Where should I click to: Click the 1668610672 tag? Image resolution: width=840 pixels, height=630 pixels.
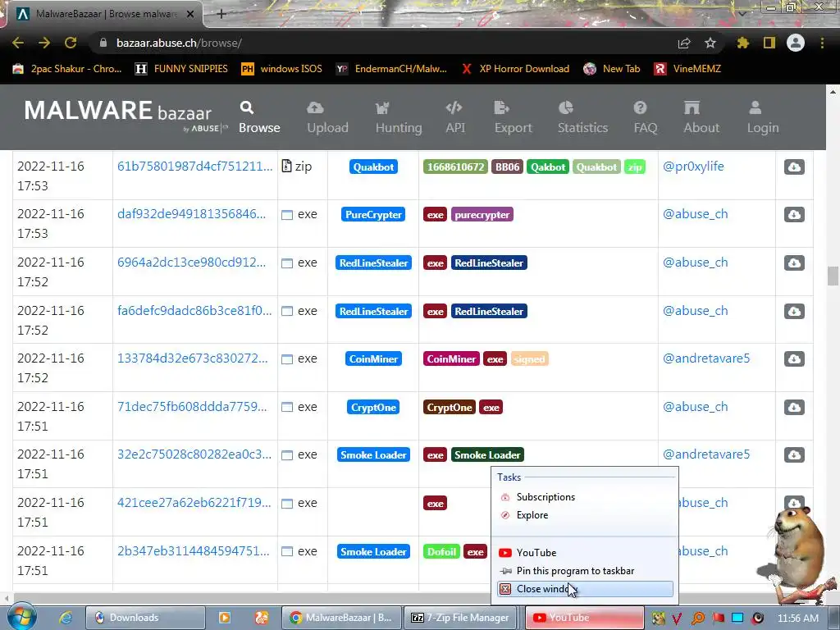456,167
